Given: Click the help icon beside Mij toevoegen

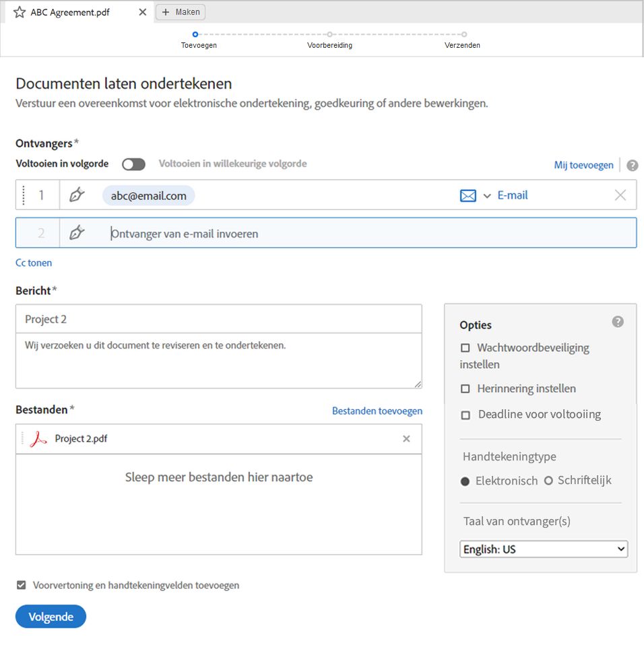Looking at the screenshot, I should [632, 166].
